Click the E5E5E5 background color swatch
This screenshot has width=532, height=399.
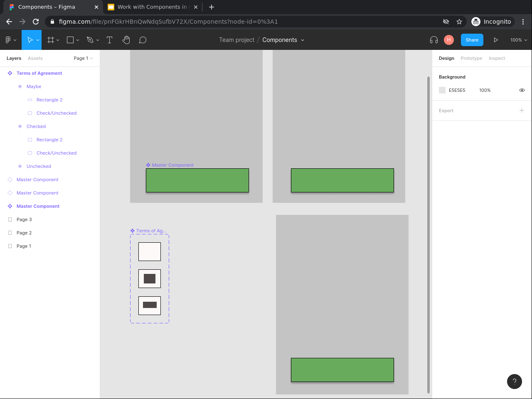[x=442, y=90]
